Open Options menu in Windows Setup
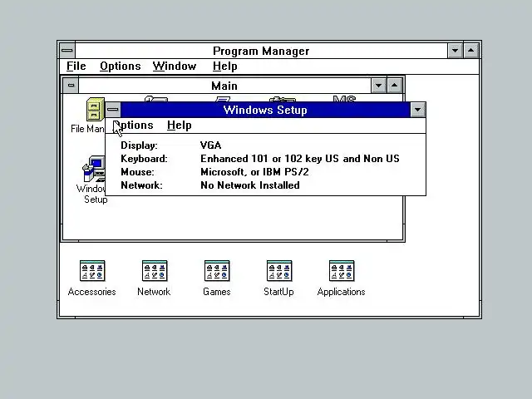The image size is (532, 399). click(x=133, y=126)
